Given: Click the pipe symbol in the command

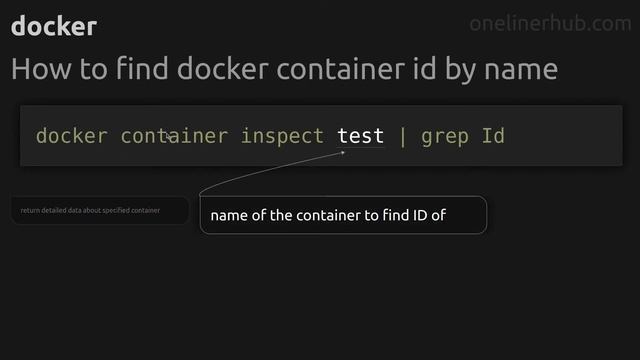Looking at the screenshot, I should 403,136.
